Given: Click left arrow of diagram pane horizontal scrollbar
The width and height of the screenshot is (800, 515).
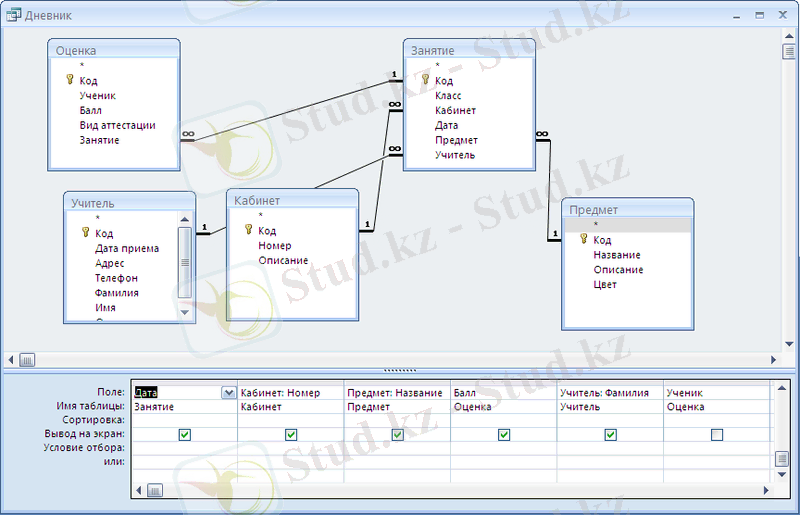Looking at the screenshot, I should coord(11,360).
